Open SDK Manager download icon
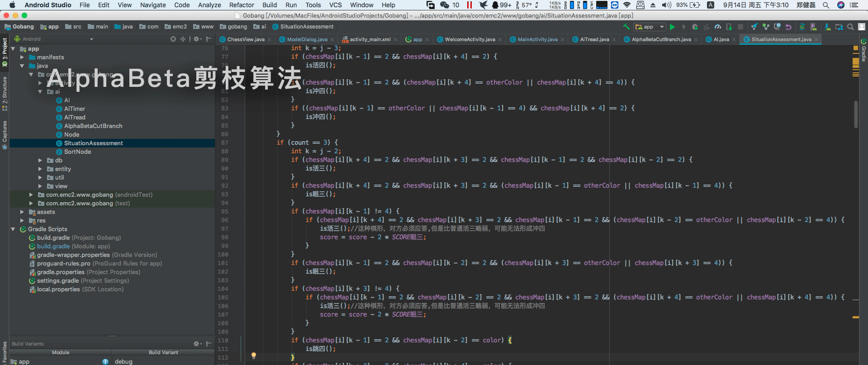This screenshot has width=868, height=365. click(x=828, y=27)
